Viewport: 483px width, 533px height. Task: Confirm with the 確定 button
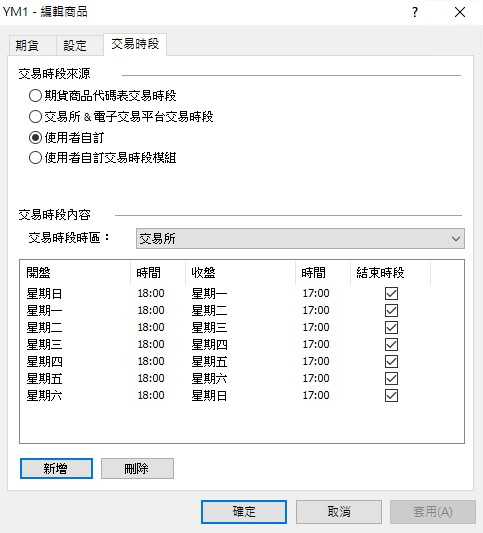(x=244, y=512)
